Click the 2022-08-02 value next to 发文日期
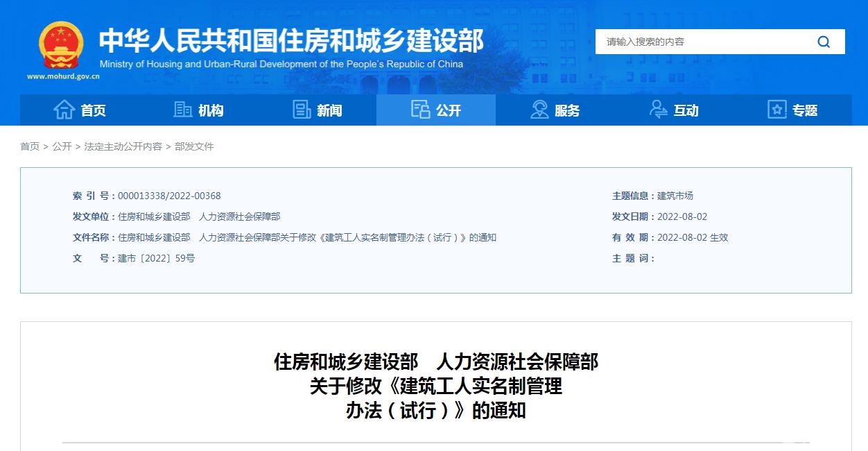868x451 pixels. tap(682, 216)
